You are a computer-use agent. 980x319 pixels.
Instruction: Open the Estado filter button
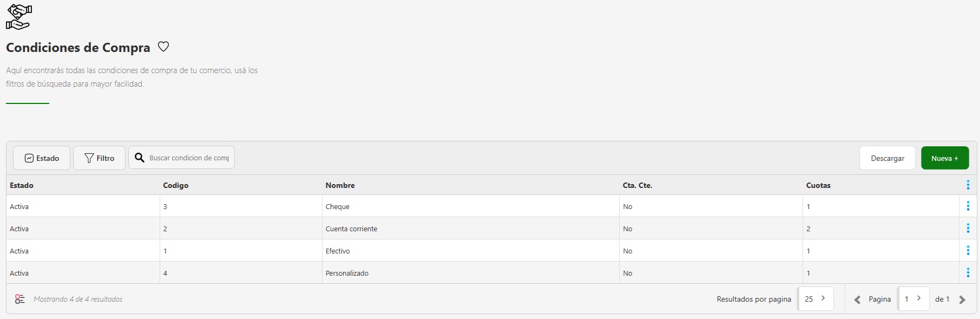[x=42, y=158]
